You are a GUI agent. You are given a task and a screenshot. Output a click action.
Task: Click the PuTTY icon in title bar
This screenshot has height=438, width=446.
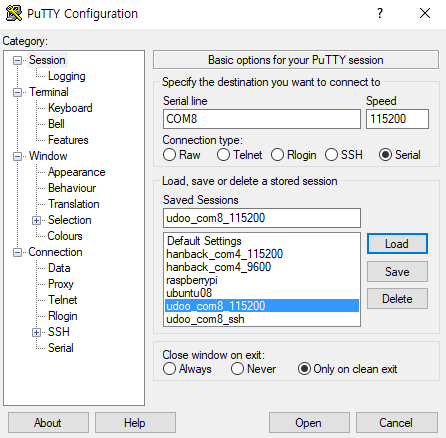tap(14, 14)
